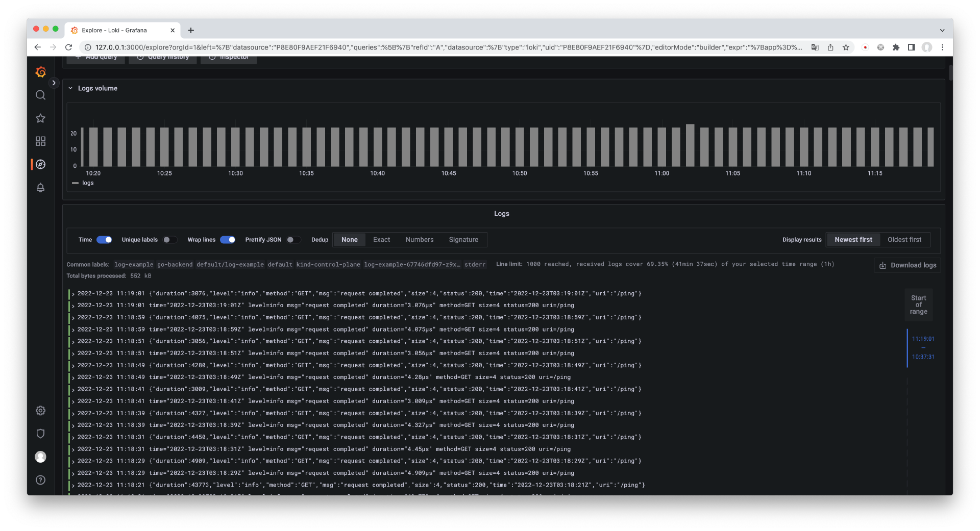
Task: Go forward with the browser forward arrow
Action: coord(53,47)
